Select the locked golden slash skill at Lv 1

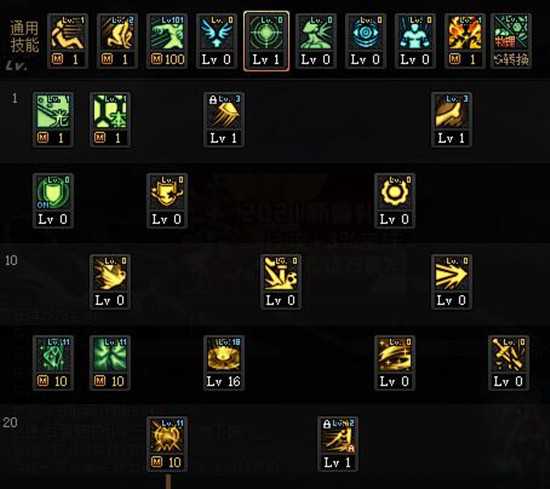point(224,120)
